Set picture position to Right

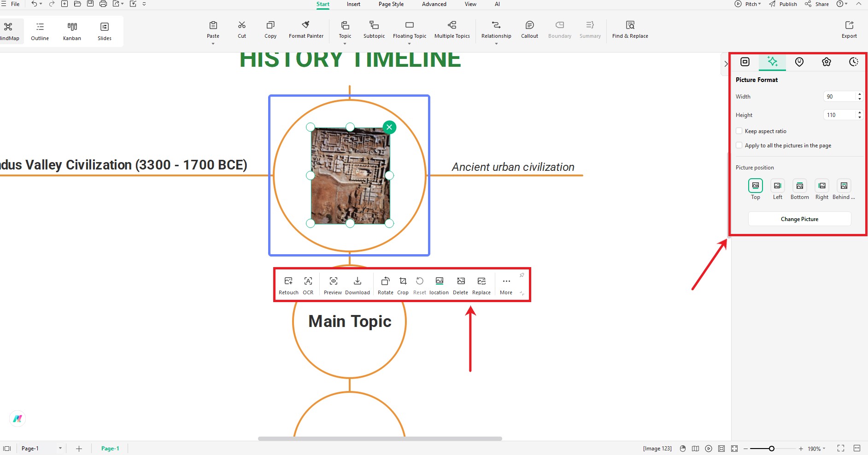[x=822, y=186]
